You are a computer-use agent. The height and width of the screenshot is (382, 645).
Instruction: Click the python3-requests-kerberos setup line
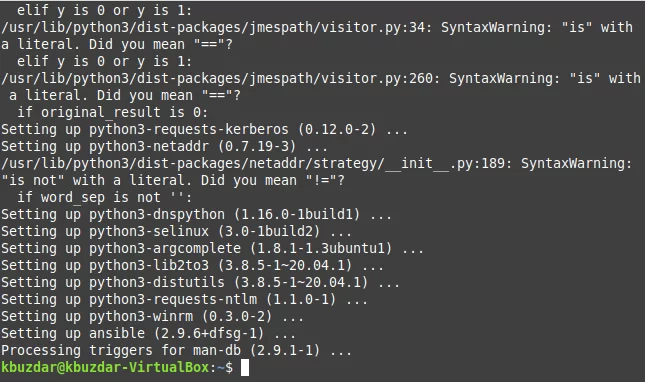(x=204, y=129)
